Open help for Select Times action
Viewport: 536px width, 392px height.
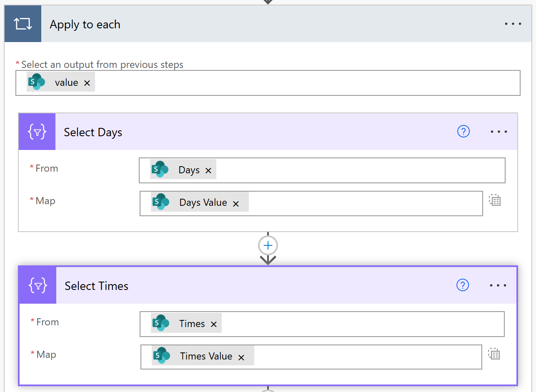point(463,285)
